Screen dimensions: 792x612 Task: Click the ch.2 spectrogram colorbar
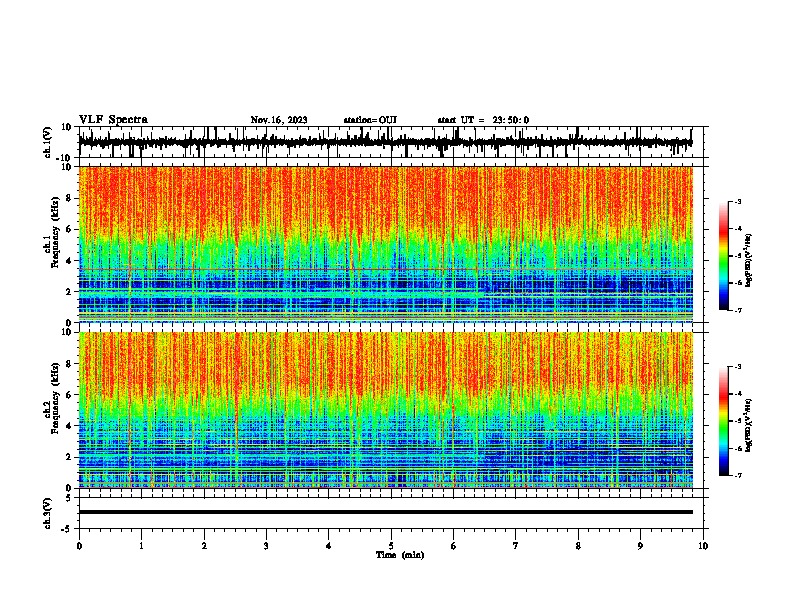(x=723, y=421)
